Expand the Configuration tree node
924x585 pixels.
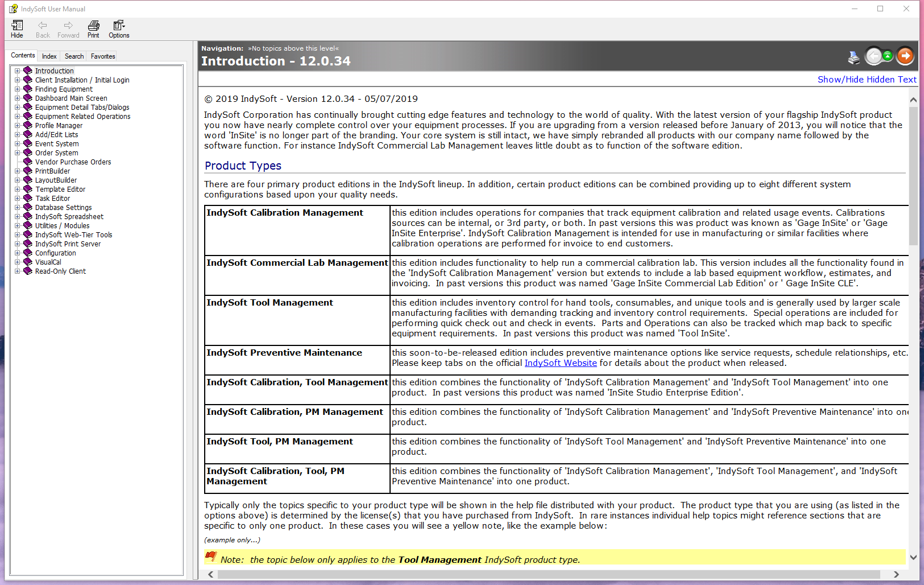pyautogui.click(x=17, y=253)
